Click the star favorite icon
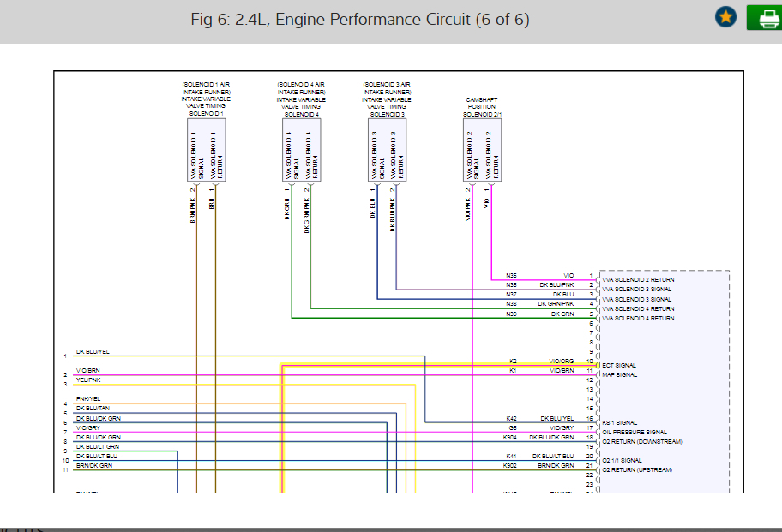This screenshot has width=782, height=532. tap(725, 17)
